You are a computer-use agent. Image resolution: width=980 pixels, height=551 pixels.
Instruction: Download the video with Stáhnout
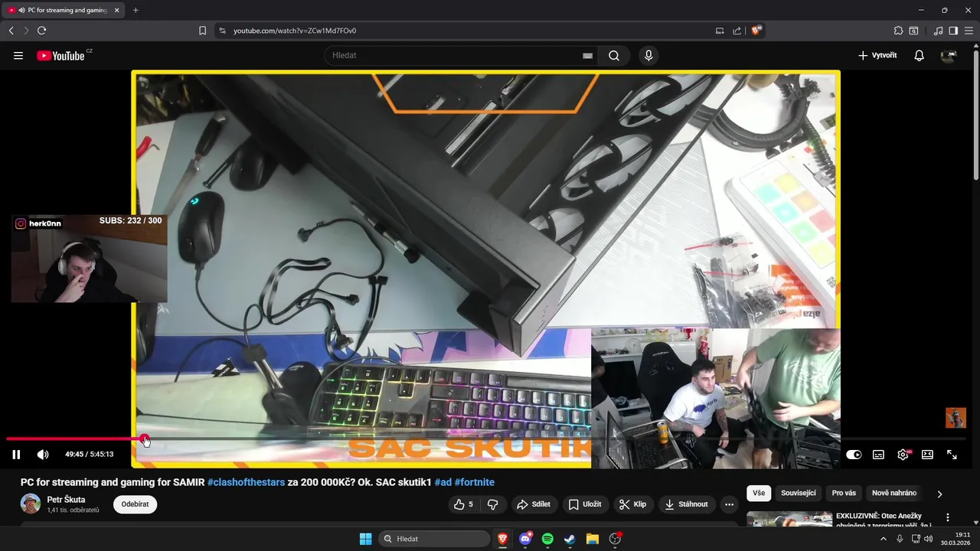[686, 504]
